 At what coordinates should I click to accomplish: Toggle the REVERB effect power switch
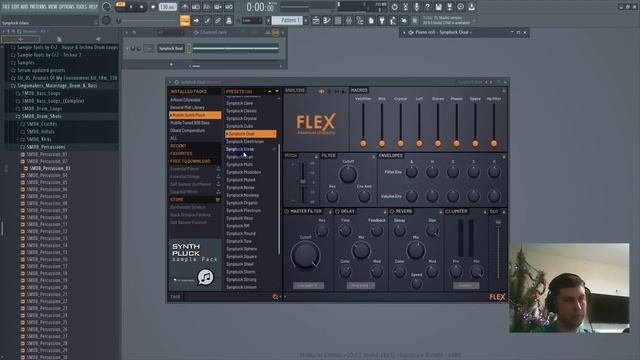coord(392,211)
